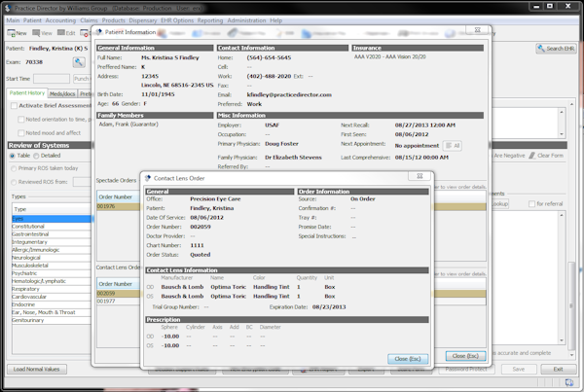
Task: Click Close (Esc) in Contact Lens Order
Action: 408,359
